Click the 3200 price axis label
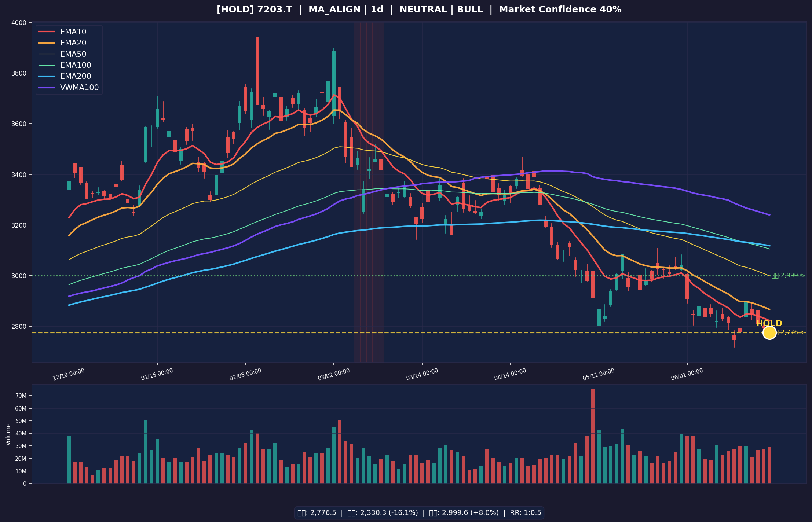The width and height of the screenshot is (812, 522). [x=19, y=225]
